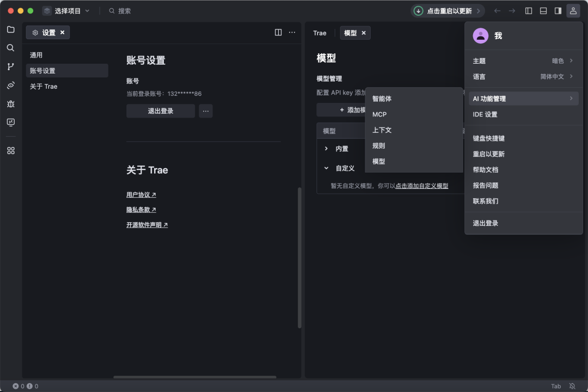Choose 退出登录 in profile menu

pos(524,223)
